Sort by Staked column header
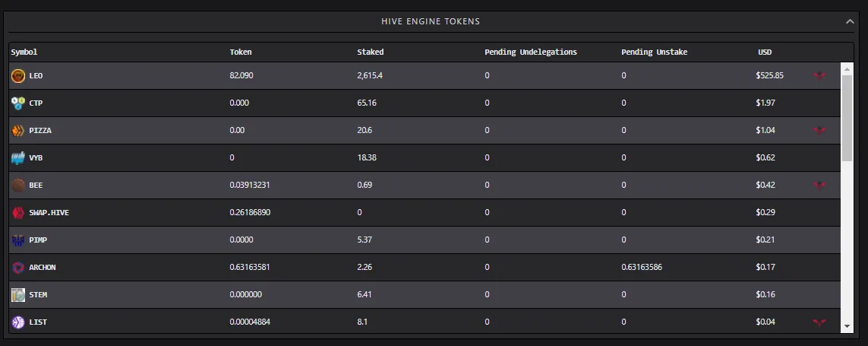 371,52
